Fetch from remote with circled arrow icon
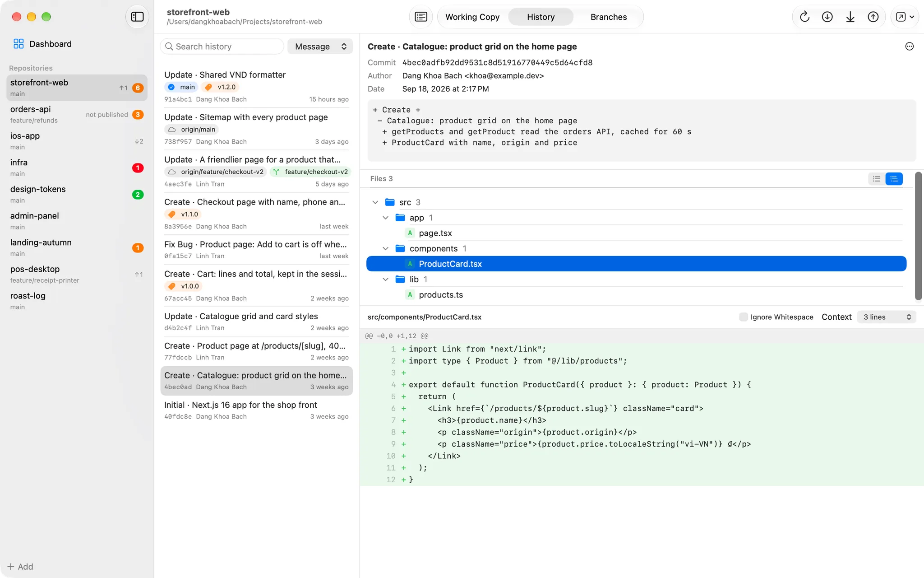The width and height of the screenshot is (924, 578). coord(827,17)
